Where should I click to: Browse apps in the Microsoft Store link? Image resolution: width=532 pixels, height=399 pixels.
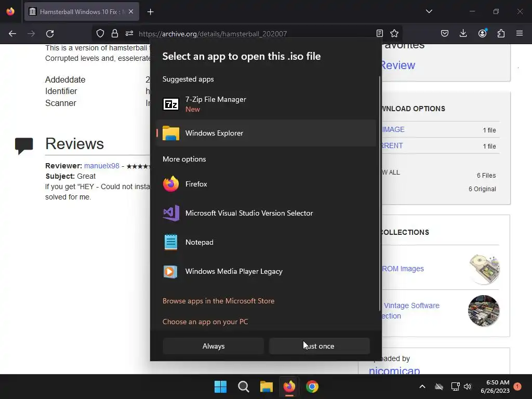point(219,301)
